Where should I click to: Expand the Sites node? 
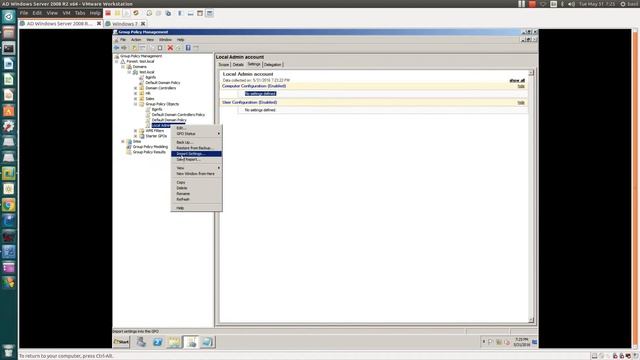point(123,142)
